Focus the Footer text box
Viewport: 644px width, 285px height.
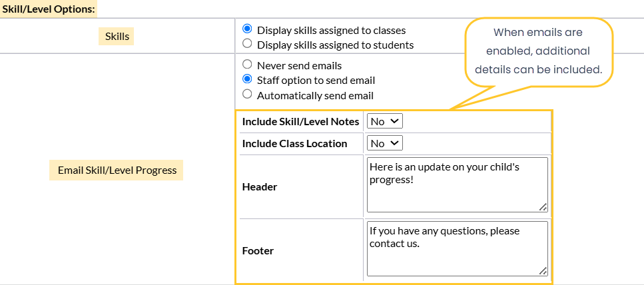456,248
